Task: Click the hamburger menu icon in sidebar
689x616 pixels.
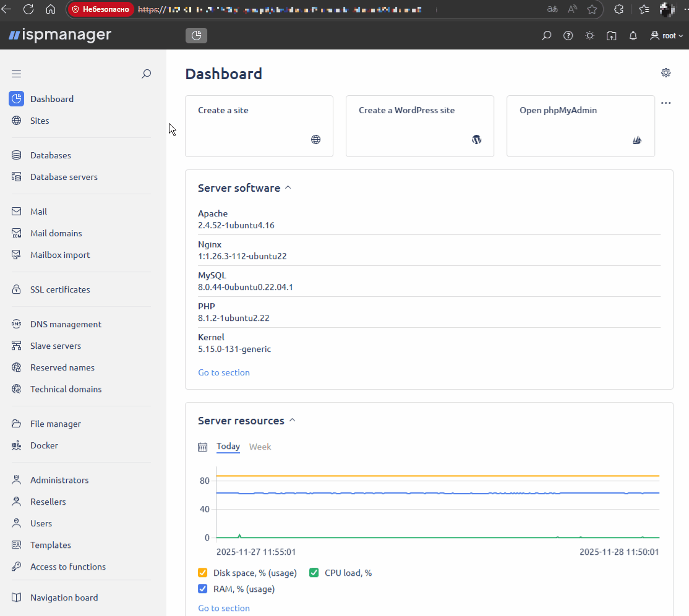Action: [17, 74]
